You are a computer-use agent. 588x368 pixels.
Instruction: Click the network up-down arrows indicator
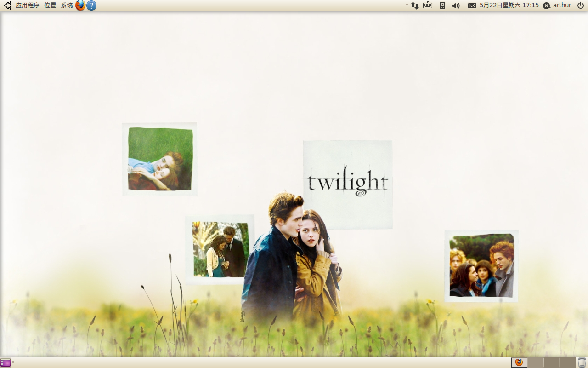click(414, 6)
